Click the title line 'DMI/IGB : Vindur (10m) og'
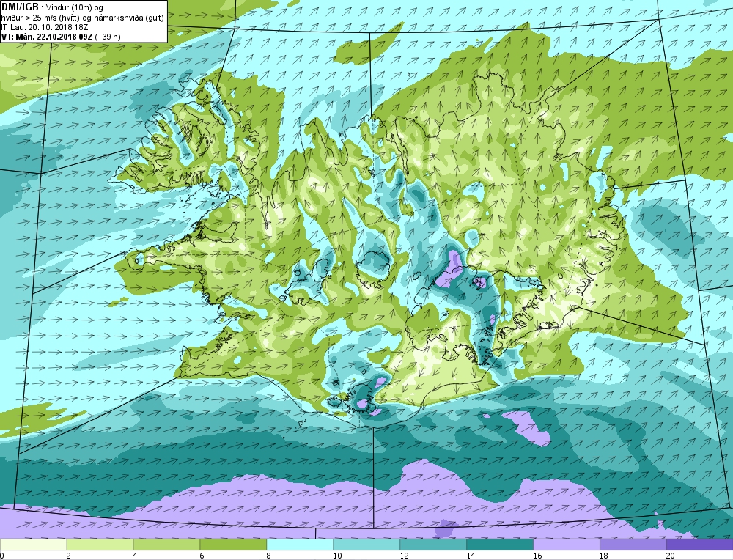 (x=52, y=7)
